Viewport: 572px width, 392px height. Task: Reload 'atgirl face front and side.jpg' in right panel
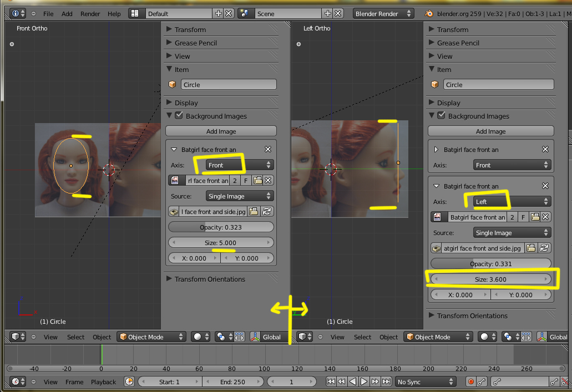coord(544,248)
